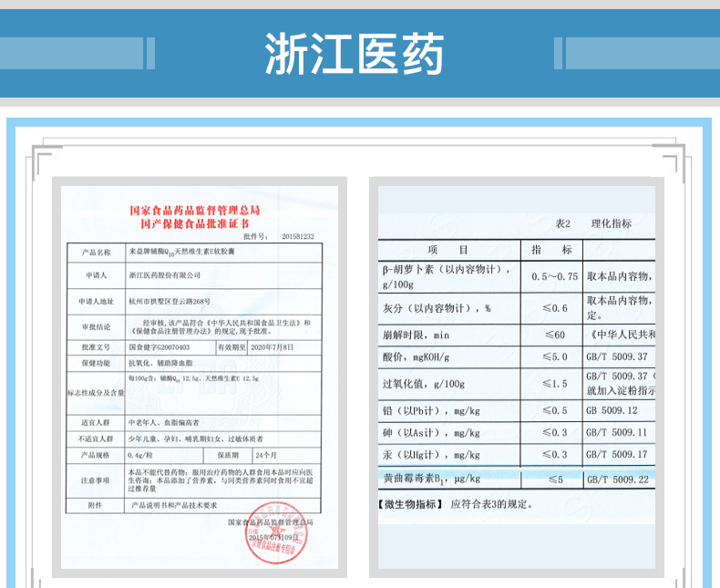Click the value ≤0.6
Image resolution: width=720 pixels, height=588 pixels.
tap(555, 308)
